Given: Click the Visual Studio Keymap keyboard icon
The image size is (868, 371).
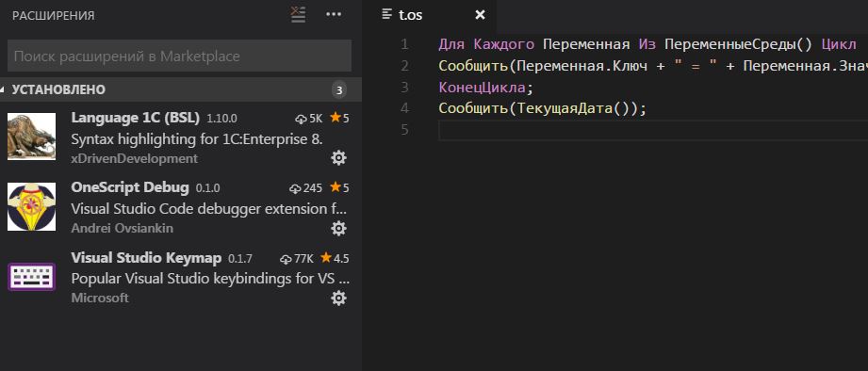Looking at the screenshot, I should click(x=31, y=277).
